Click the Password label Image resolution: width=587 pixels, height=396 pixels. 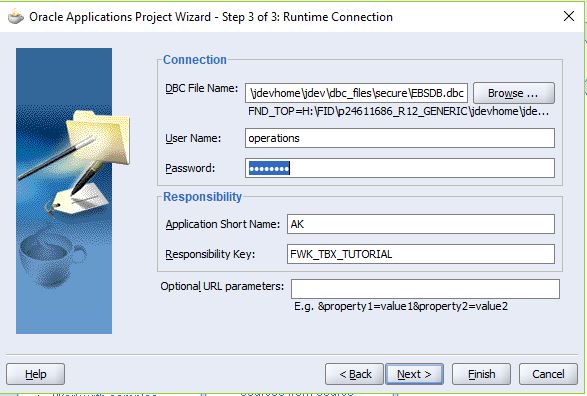click(190, 168)
